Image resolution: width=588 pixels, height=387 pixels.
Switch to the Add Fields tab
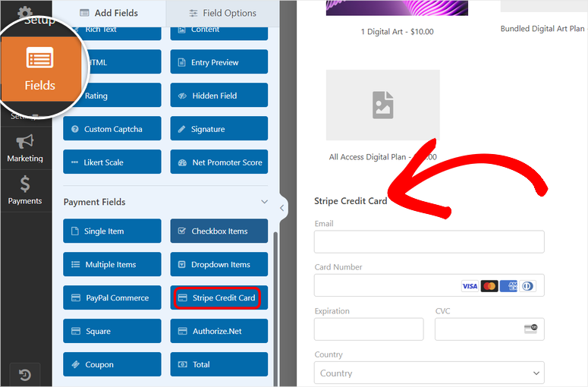click(109, 13)
